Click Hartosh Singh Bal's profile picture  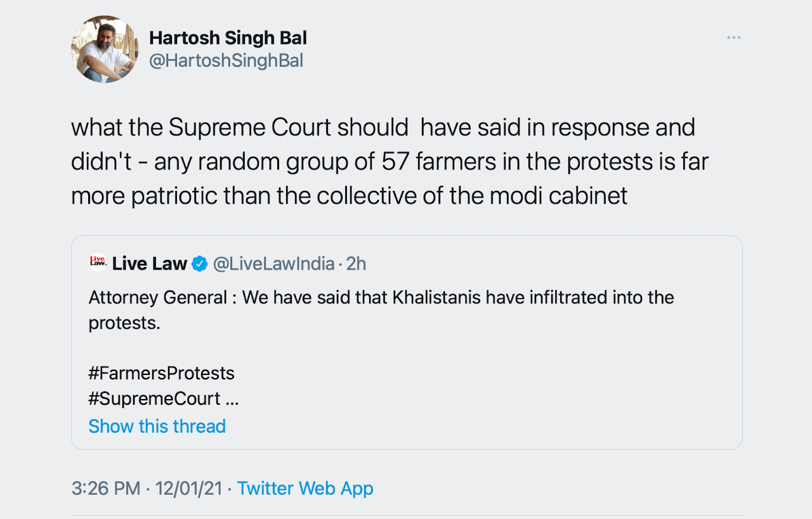[x=105, y=49]
